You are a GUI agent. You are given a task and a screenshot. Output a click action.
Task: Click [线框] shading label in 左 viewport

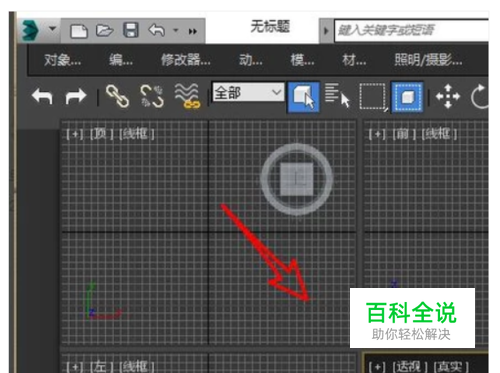click(x=136, y=367)
